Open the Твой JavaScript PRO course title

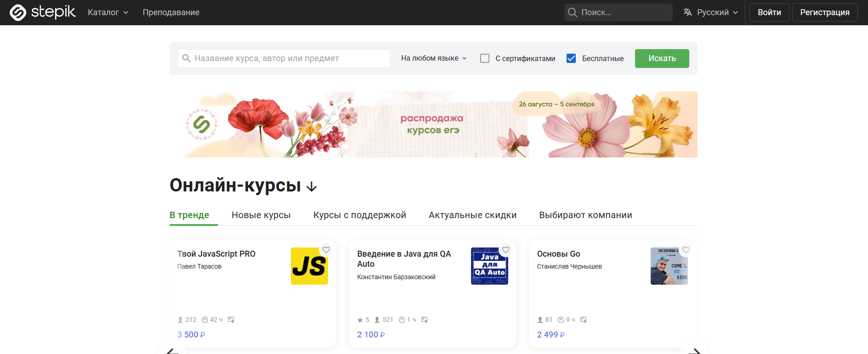point(216,254)
